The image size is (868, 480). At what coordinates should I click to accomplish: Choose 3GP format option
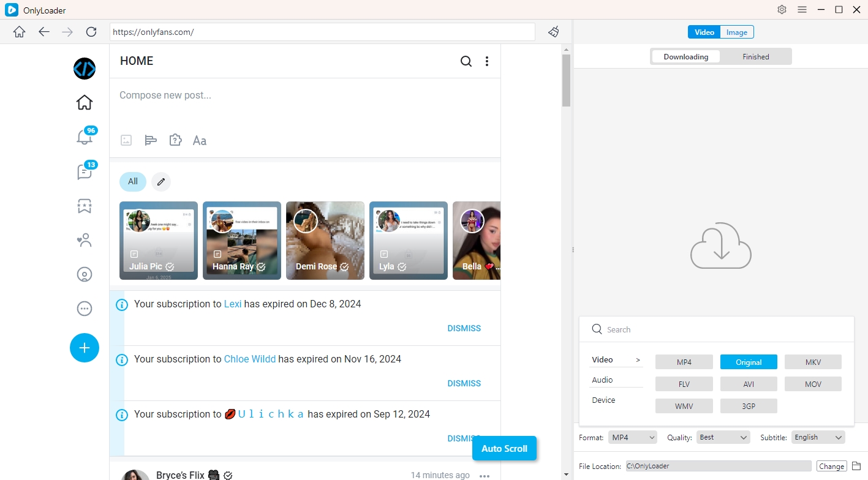tap(749, 406)
